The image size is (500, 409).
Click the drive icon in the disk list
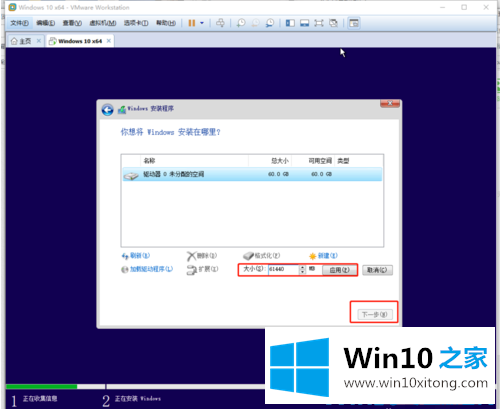pos(131,176)
